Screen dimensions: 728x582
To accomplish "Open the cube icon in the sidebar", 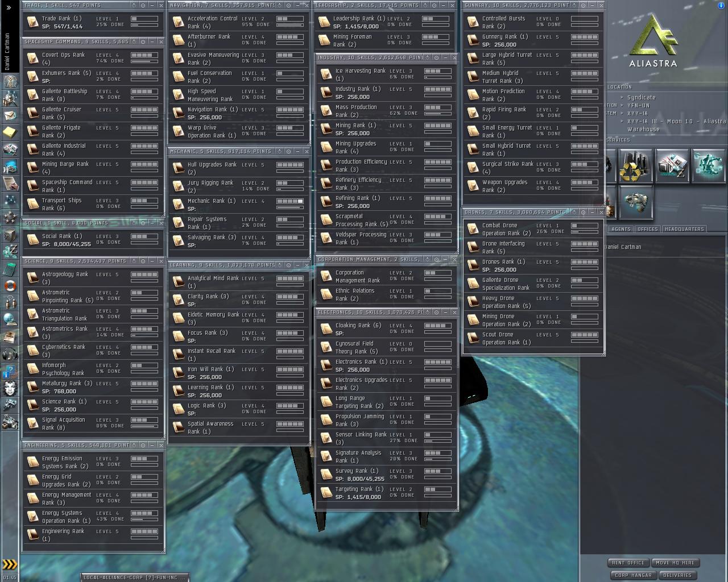I will click(10, 234).
